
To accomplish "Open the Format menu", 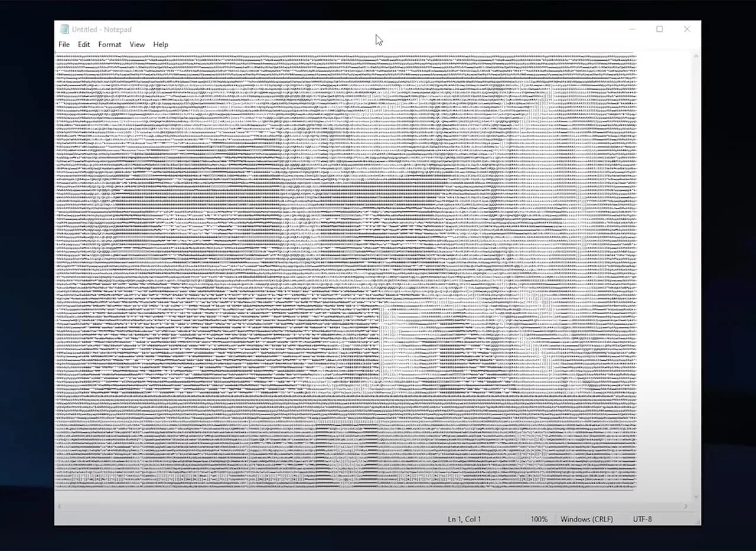I will tap(109, 44).
